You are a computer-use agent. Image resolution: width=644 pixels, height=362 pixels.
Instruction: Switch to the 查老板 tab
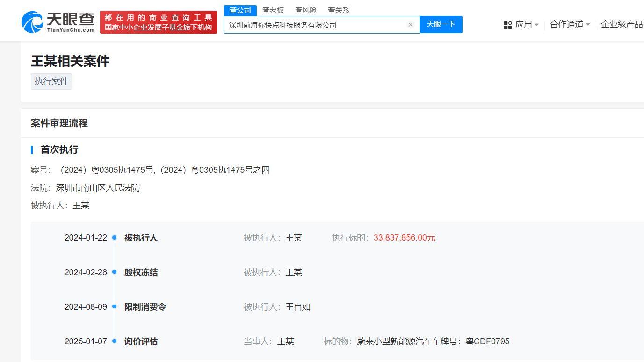(x=273, y=10)
